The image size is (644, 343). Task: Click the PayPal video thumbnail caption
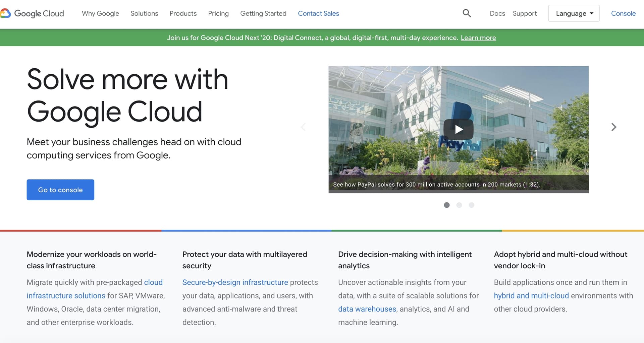pyautogui.click(x=436, y=185)
